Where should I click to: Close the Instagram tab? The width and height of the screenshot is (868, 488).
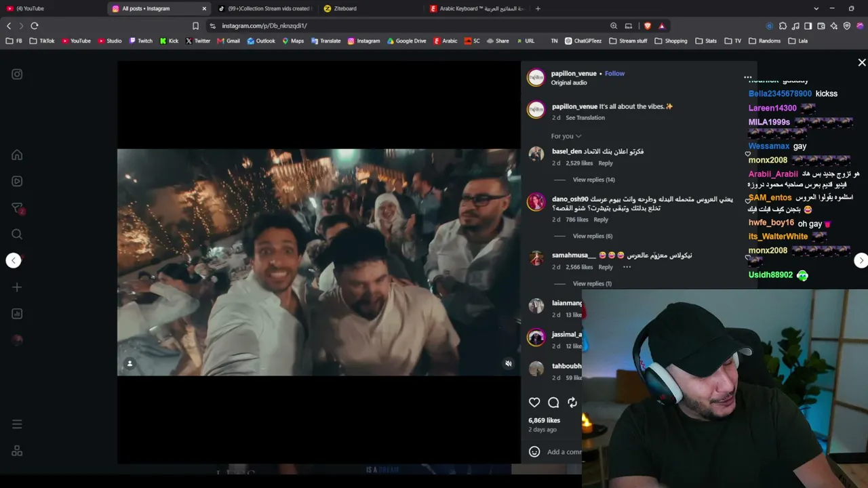tap(204, 9)
